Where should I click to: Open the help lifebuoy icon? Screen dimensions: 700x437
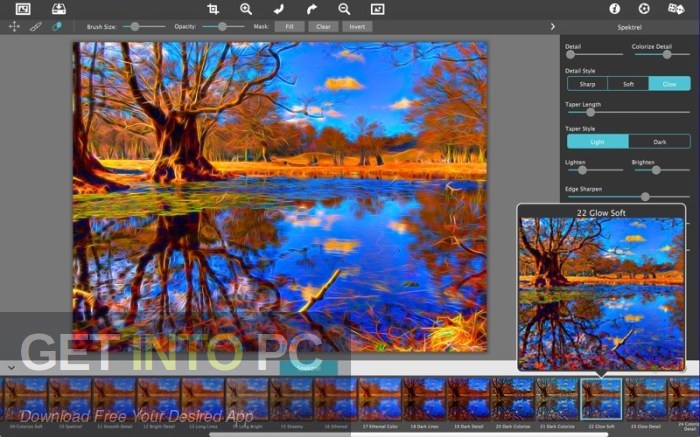click(x=644, y=8)
